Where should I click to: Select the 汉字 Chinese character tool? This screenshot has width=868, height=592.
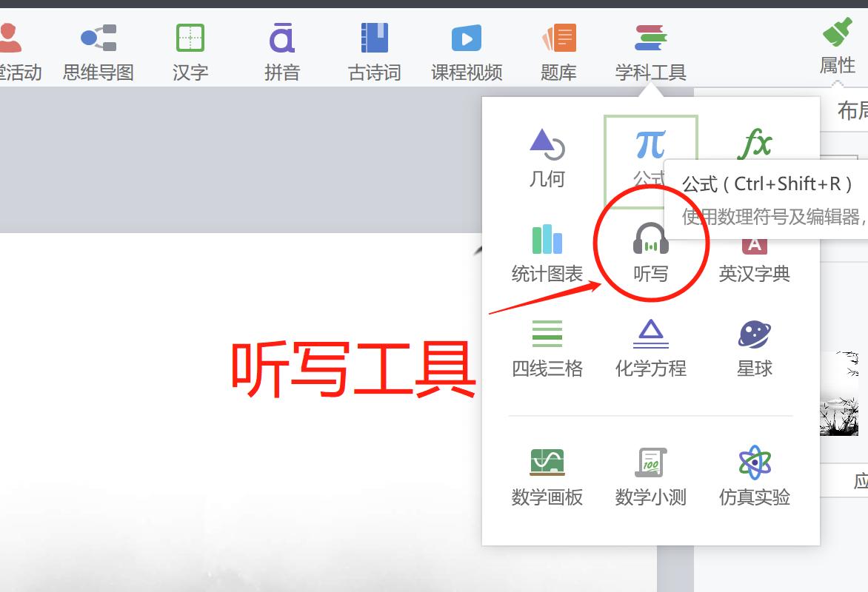(x=190, y=48)
